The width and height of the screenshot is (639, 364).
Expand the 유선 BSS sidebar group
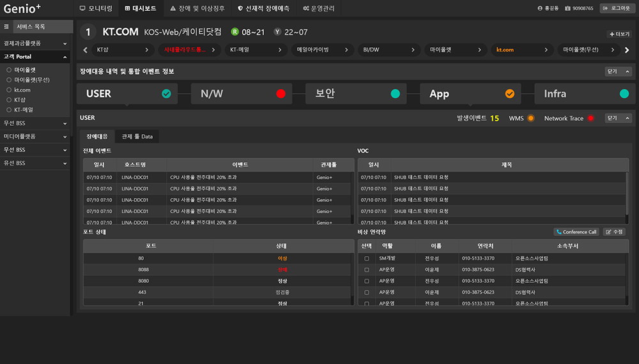click(x=35, y=163)
